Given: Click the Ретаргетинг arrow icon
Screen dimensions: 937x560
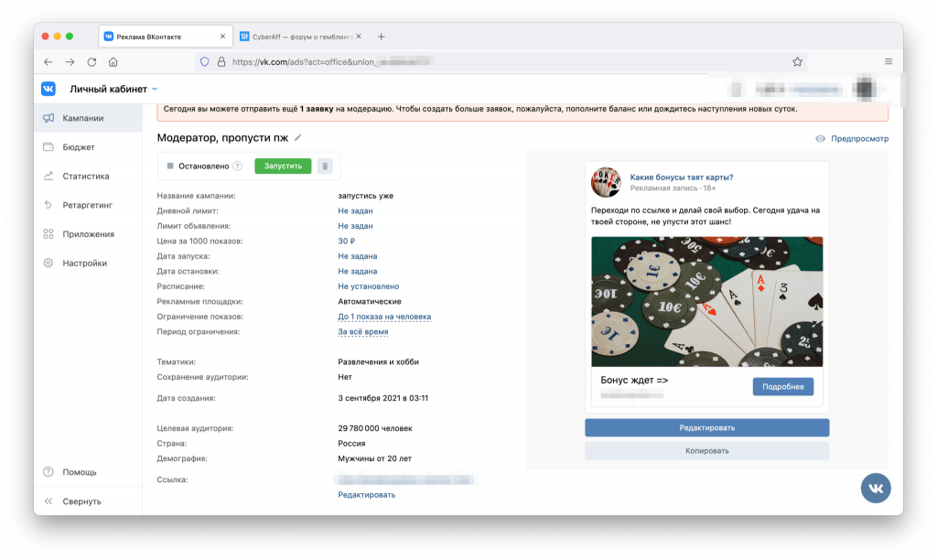Looking at the screenshot, I should click(x=48, y=205).
